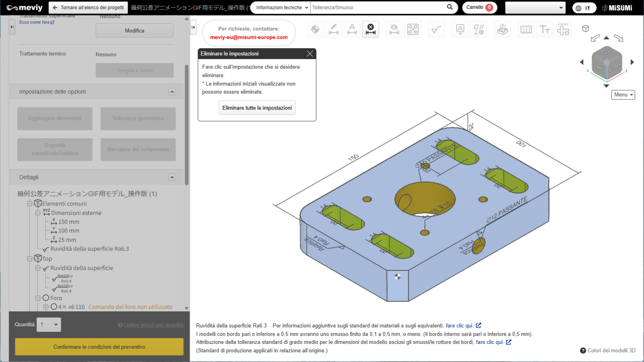Collapse the Elementi comuni tree node
Image resolution: width=644 pixels, height=362 pixels.
click(30, 204)
